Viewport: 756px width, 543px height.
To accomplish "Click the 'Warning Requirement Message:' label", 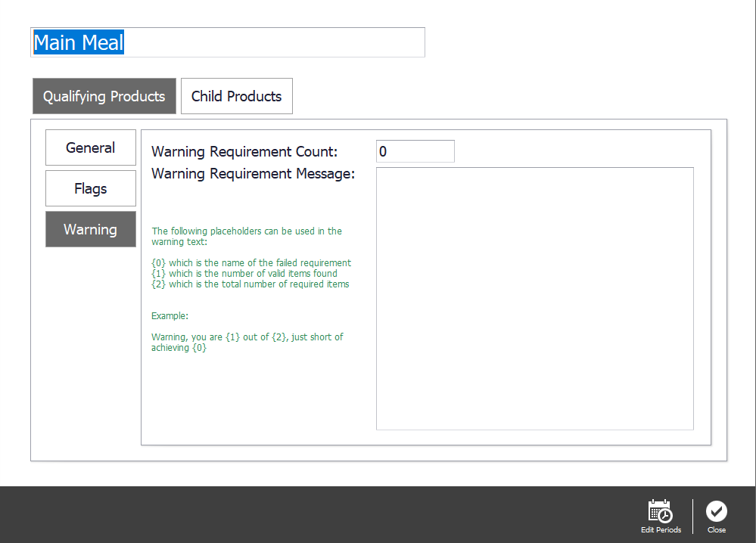I will 253,173.
